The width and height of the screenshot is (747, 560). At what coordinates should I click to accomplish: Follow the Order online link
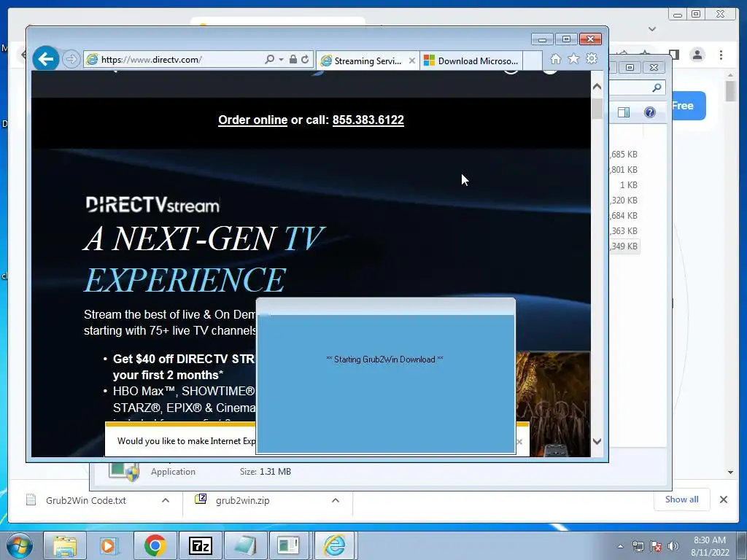252,120
